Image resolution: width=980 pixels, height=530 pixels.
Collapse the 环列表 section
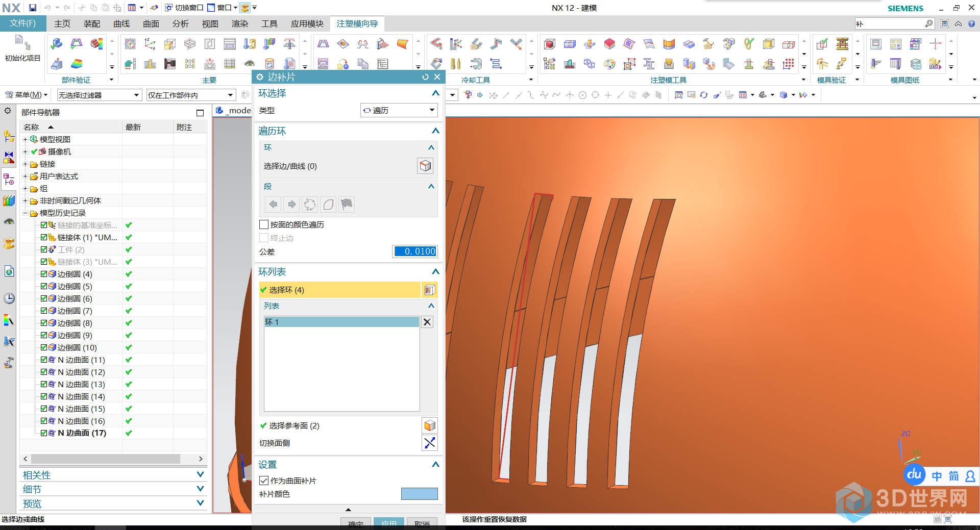pos(435,272)
